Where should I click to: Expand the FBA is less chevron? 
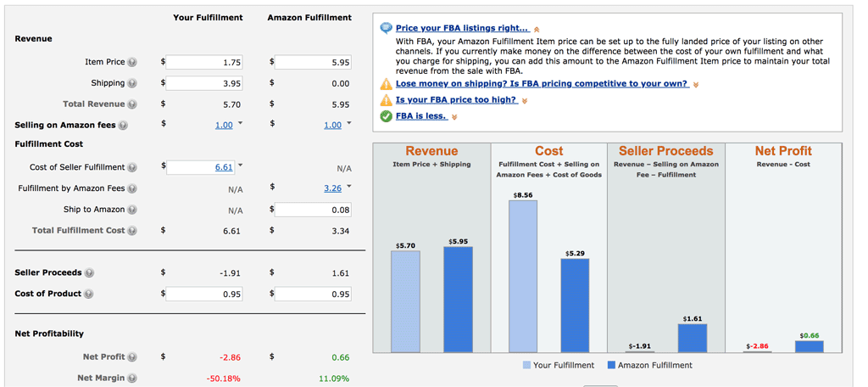coord(454,117)
